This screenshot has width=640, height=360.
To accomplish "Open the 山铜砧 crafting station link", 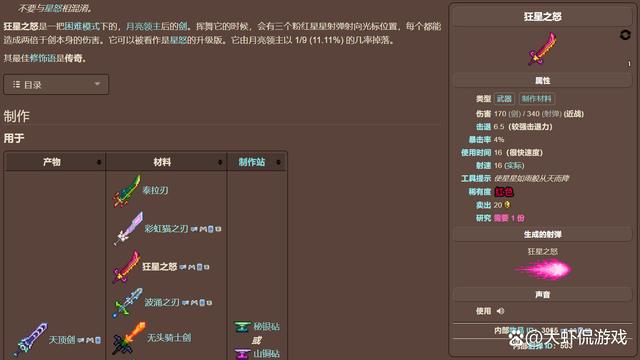I will tap(267, 353).
